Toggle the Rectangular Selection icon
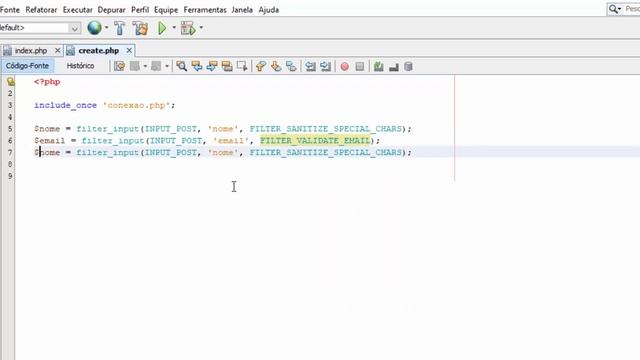The height and width of the screenshot is (360, 640). click(242, 66)
